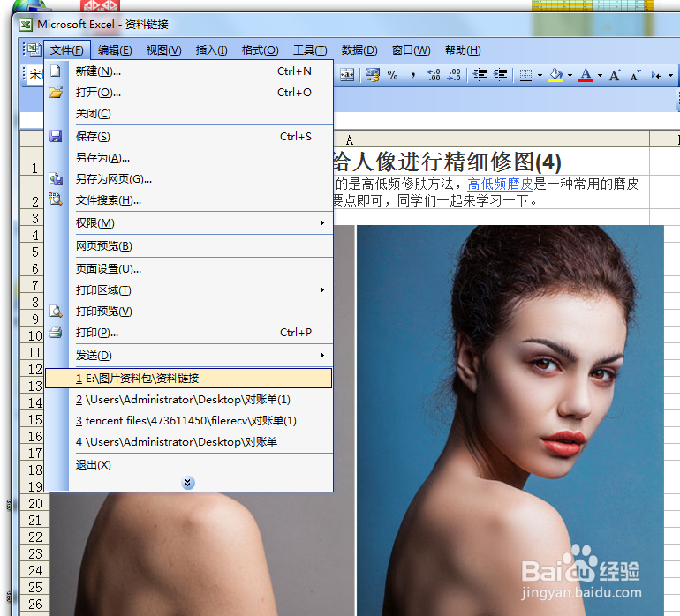
Task: Open the 文件(F) menu
Action: 67,50
